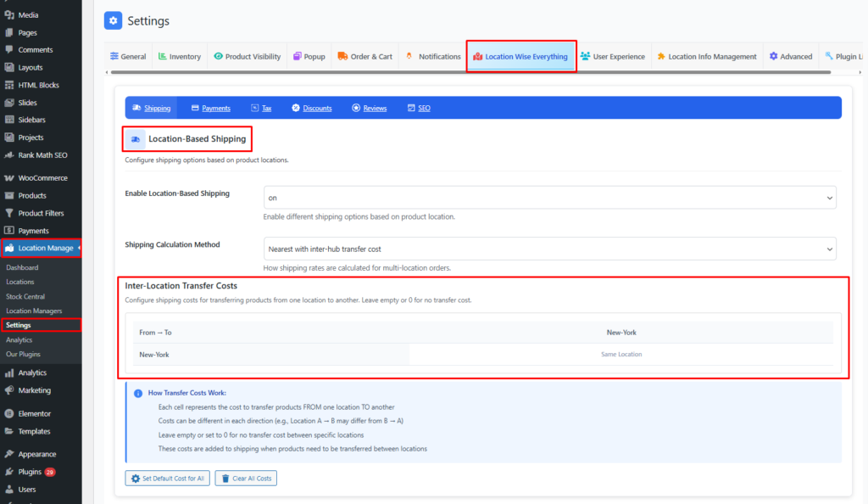
Task: Click the Clear All Costs button
Action: click(x=246, y=479)
